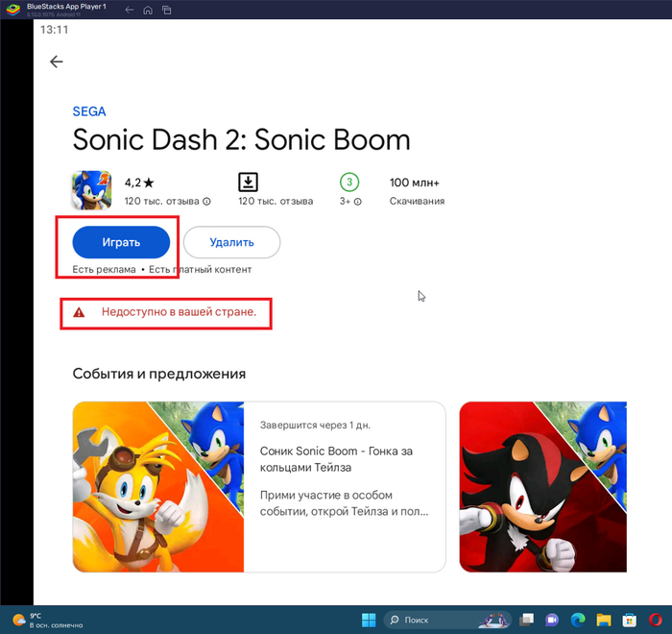The height and width of the screenshot is (634, 672).
Task: Click the 3+ age rating badge
Action: [x=349, y=183]
